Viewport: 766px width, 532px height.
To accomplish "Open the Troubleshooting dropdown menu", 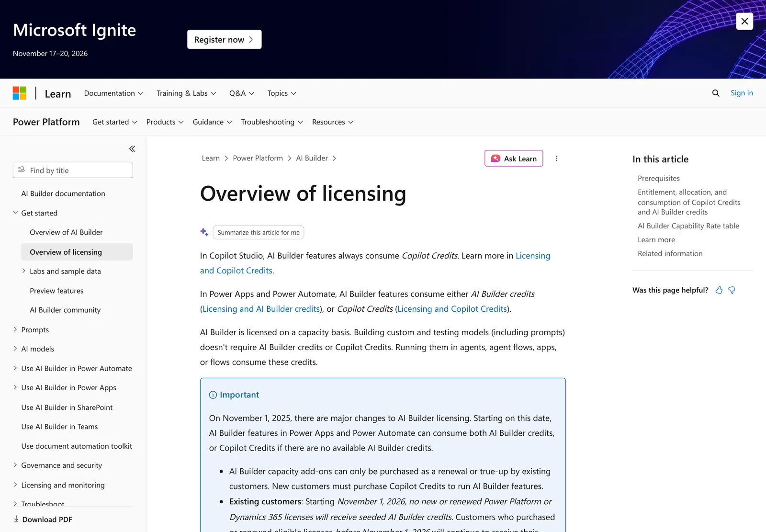I will click(272, 122).
